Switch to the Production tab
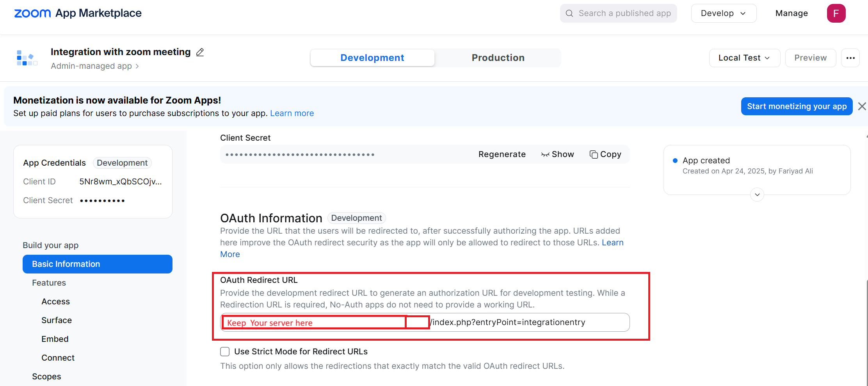 coord(498,58)
